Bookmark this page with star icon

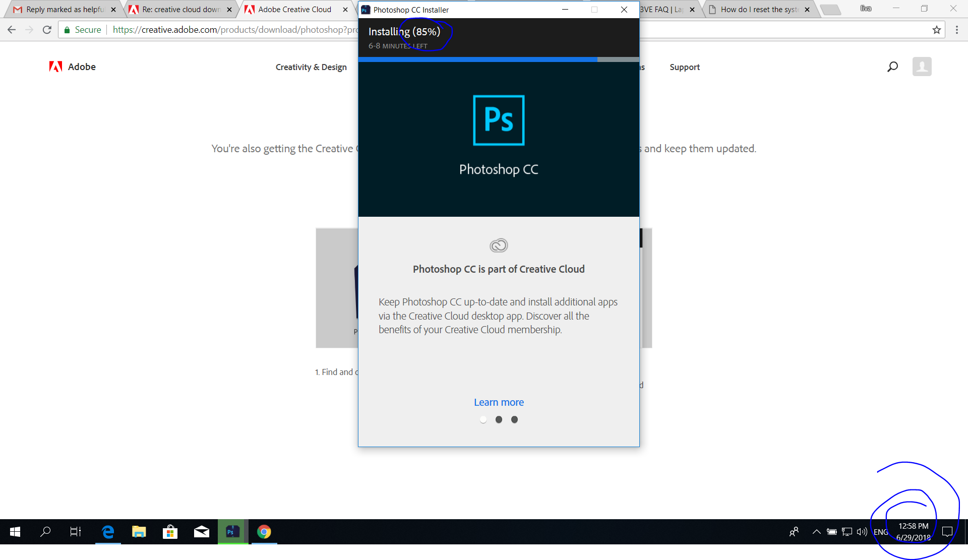[937, 30]
